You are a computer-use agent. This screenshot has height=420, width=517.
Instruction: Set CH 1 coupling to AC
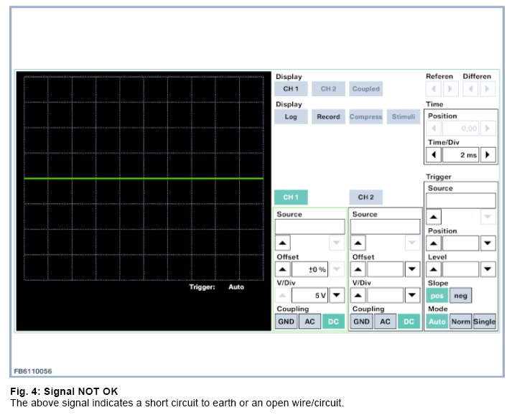(x=309, y=322)
